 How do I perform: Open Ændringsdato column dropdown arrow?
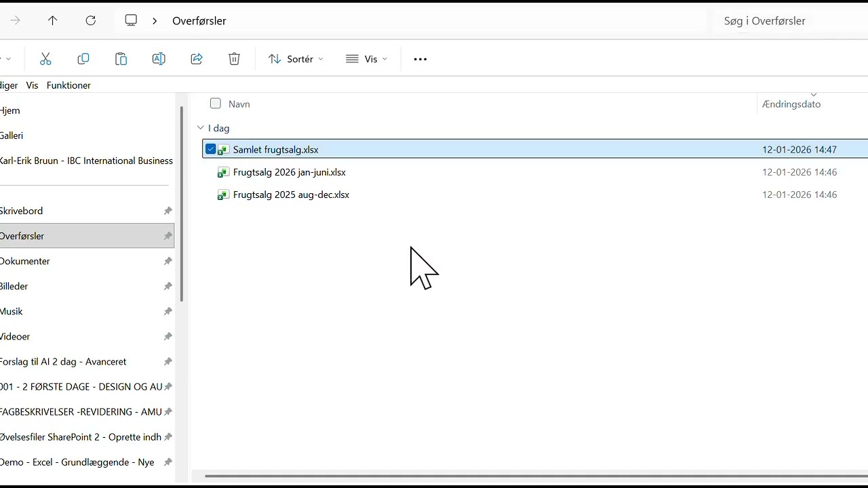click(x=814, y=95)
